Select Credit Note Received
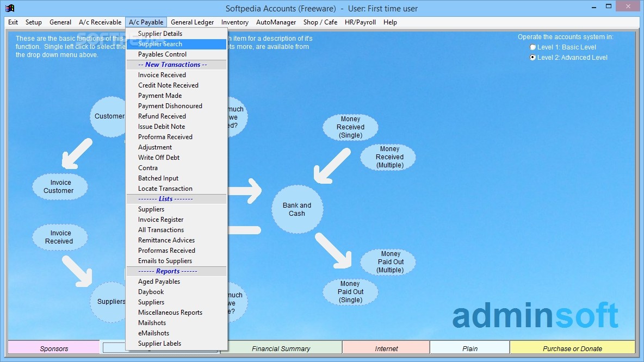 coord(177,85)
